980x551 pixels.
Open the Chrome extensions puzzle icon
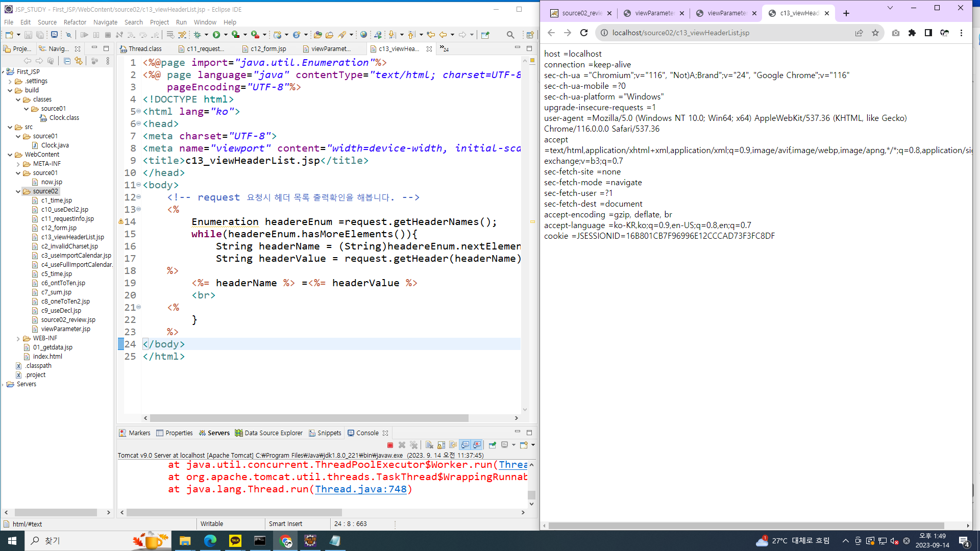(x=912, y=33)
